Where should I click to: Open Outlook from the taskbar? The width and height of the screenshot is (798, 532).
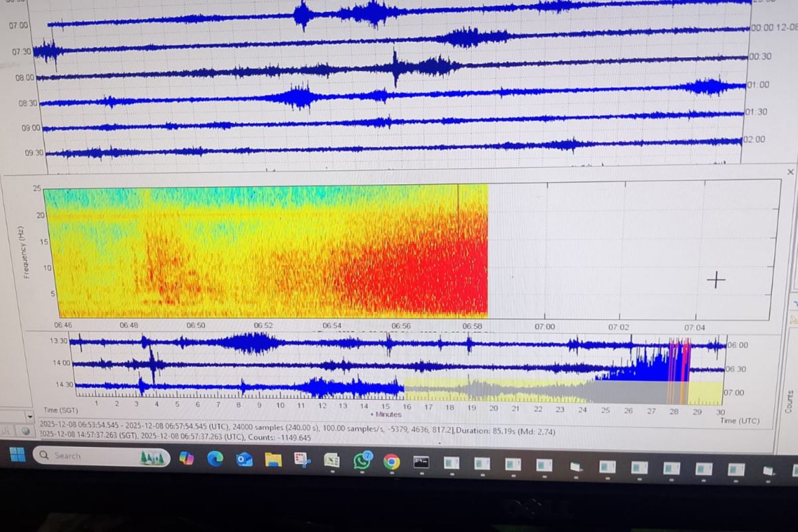(x=244, y=460)
